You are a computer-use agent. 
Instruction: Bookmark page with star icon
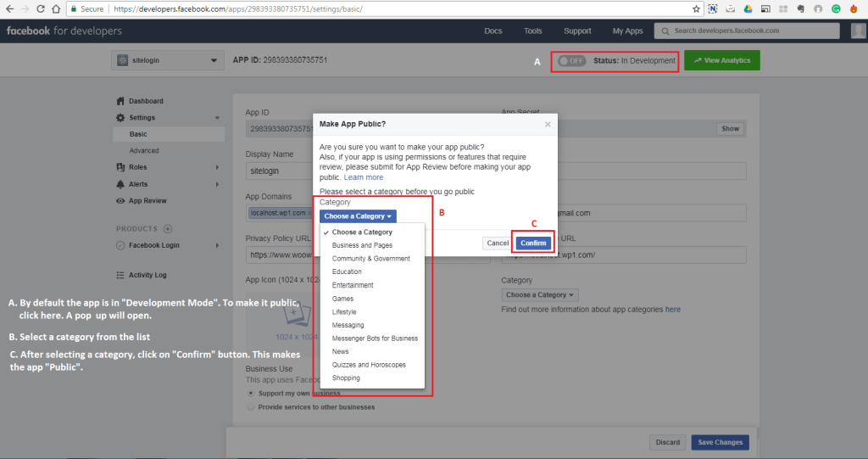click(696, 8)
